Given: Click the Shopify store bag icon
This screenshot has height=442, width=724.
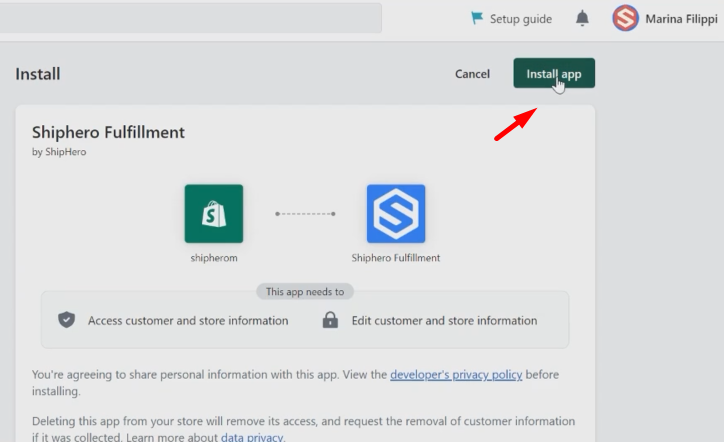Looking at the screenshot, I should (x=214, y=213).
